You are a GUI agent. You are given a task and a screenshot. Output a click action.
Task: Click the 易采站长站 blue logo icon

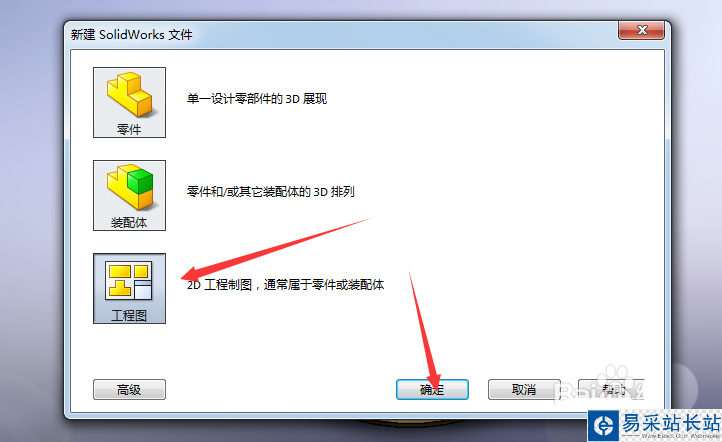coord(603,425)
